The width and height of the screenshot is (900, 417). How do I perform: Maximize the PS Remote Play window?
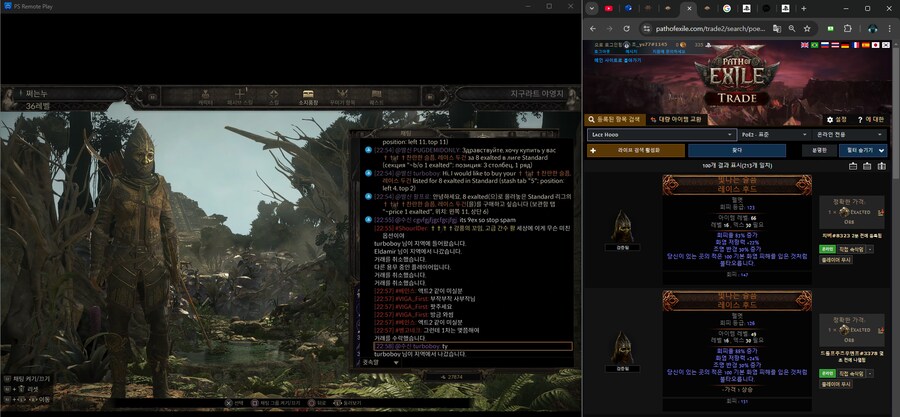(549, 6)
